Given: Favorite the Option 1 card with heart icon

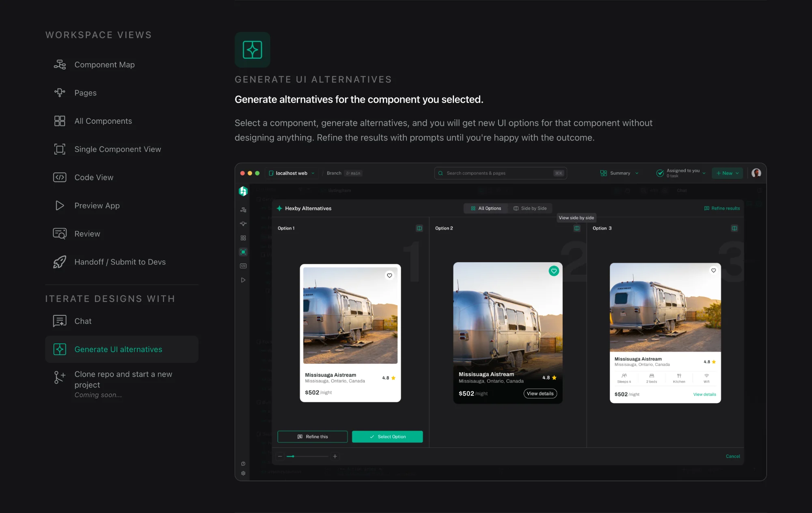Looking at the screenshot, I should 389,276.
